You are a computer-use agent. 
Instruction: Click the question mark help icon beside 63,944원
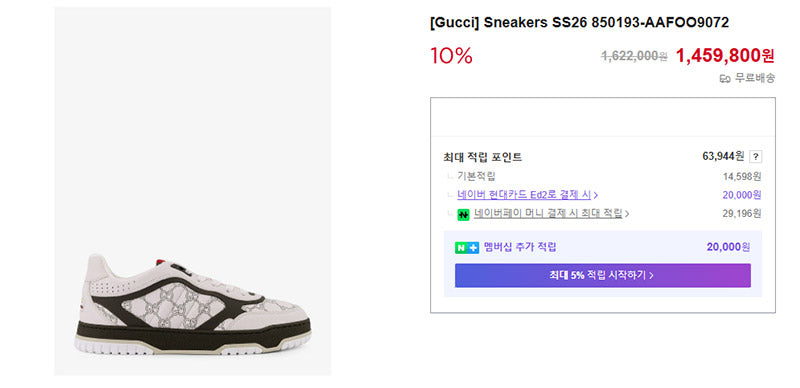tap(756, 157)
